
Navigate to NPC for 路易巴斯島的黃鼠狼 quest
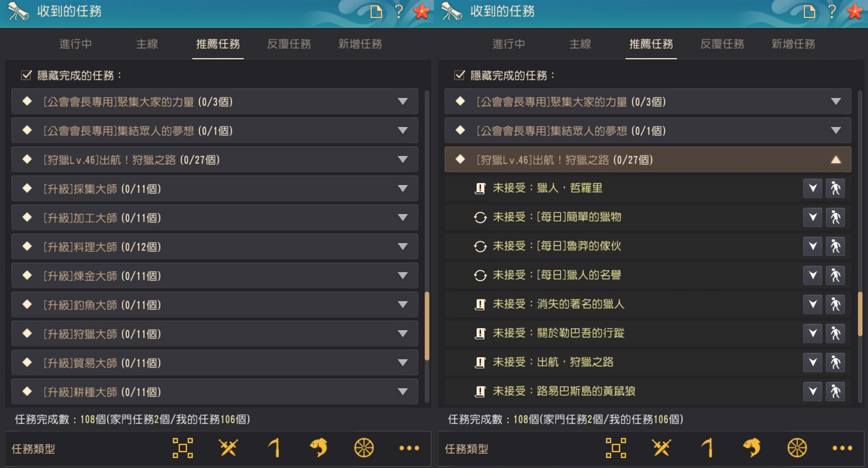[835, 391]
